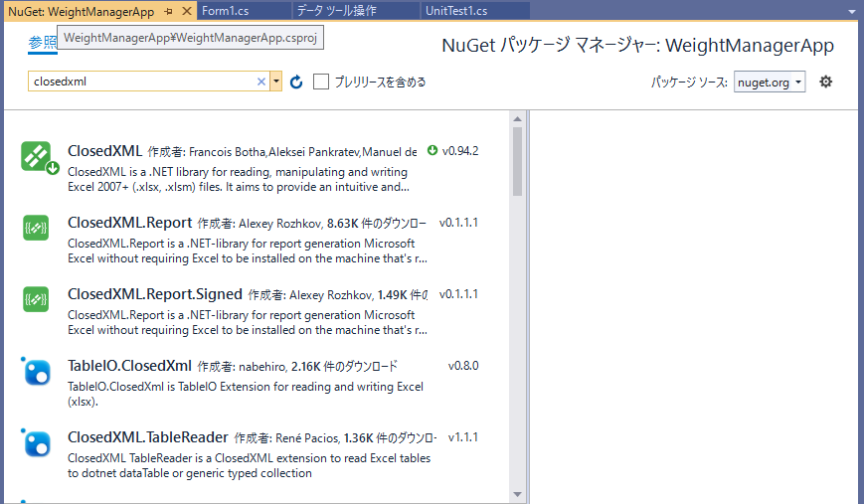864x504 pixels.
Task: Click the author text René Pacios
Action: 307,438
